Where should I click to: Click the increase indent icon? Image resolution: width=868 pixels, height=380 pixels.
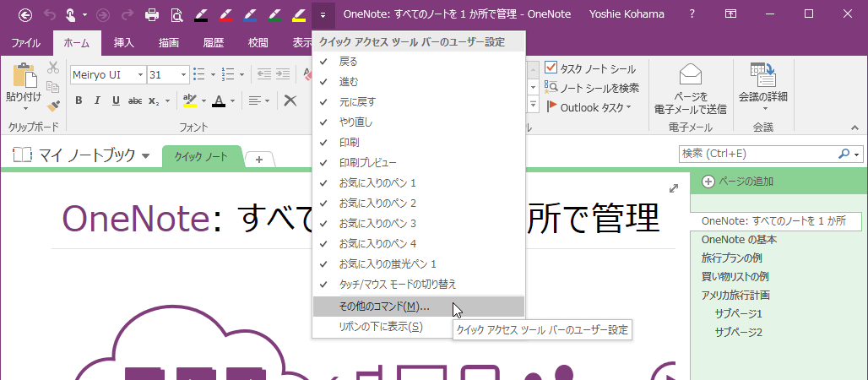283,73
